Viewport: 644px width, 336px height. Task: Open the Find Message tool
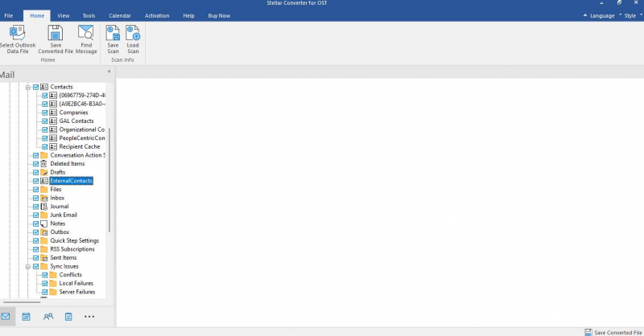(x=85, y=34)
